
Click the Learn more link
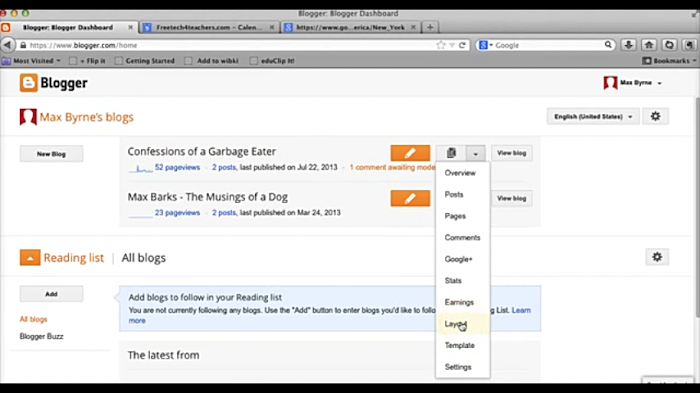pos(521,310)
